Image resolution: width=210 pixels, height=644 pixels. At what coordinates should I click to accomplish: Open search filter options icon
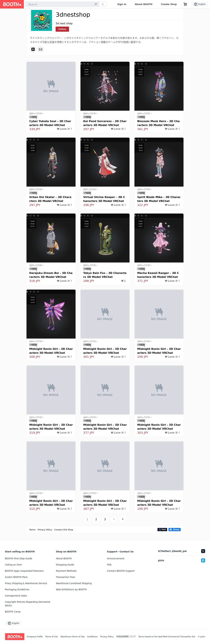click(103, 4)
